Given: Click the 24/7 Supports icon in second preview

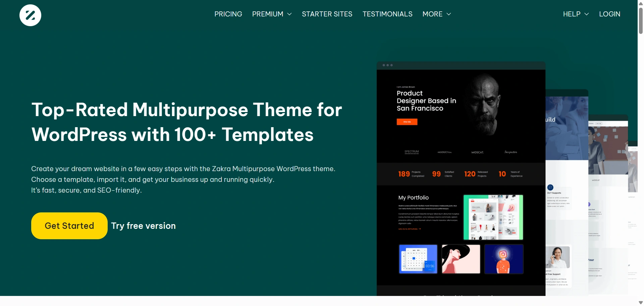Looking at the screenshot, I should tap(550, 187).
